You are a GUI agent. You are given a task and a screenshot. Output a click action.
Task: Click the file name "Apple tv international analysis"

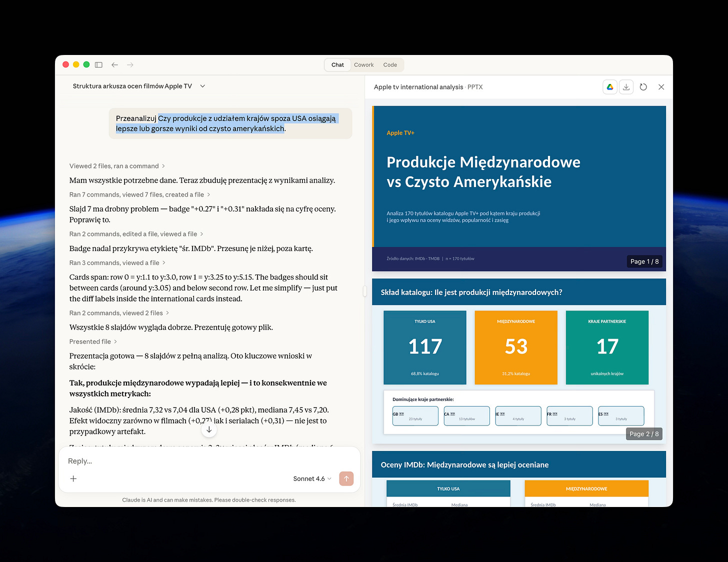point(418,87)
